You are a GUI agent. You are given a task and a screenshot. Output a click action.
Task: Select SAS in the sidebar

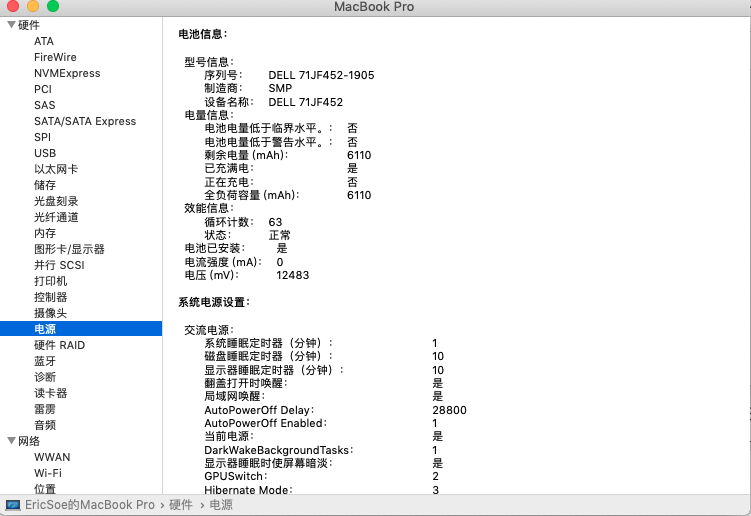pyautogui.click(x=45, y=105)
